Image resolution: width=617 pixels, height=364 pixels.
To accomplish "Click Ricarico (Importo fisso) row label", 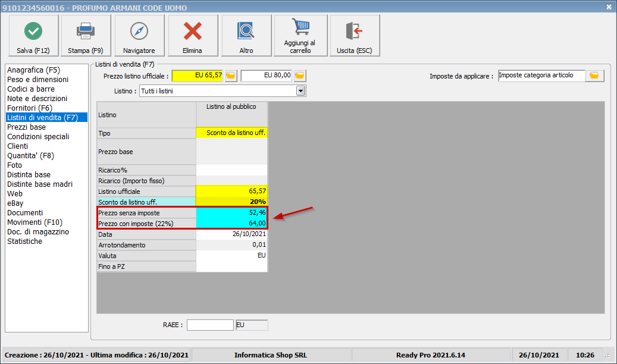I will [x=146, y=181].
